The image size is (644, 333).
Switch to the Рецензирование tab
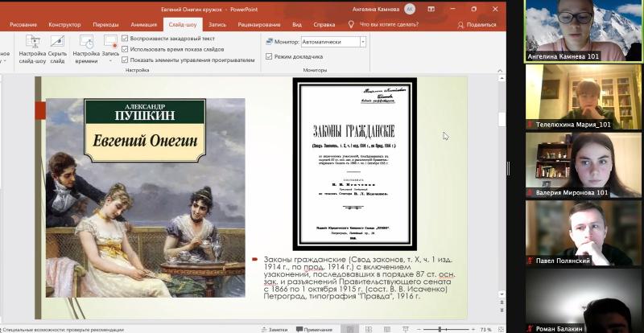(x=259, y=25)
